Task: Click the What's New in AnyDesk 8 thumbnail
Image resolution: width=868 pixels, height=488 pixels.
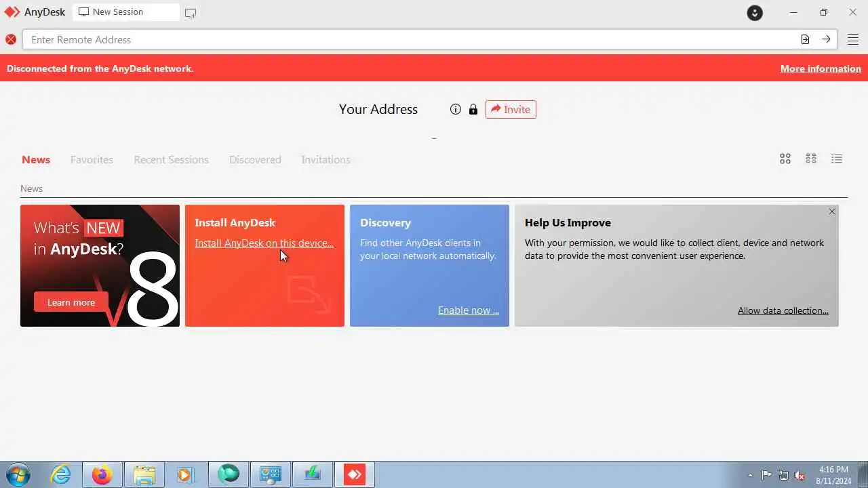Action: click(x=100, y=266)
